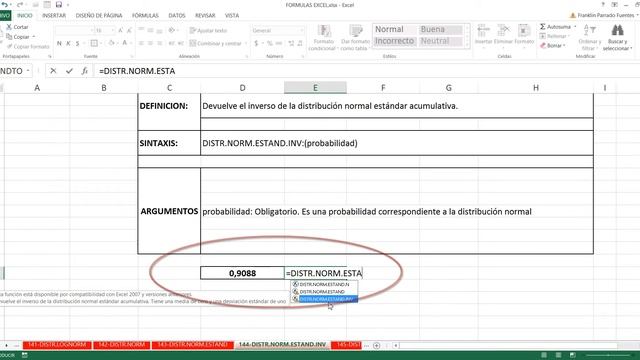Toggle Ajustar texto wrap text
Viewport: 640px width, 360px height.
tap(209, 31)
